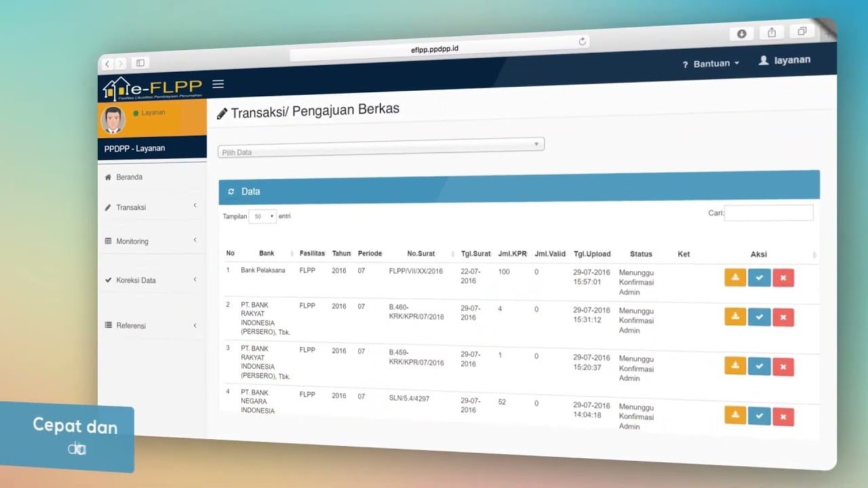This screenshot has height=488, width=868.
Task: Click the browser share icon
Action: click(x=772, y=33)
